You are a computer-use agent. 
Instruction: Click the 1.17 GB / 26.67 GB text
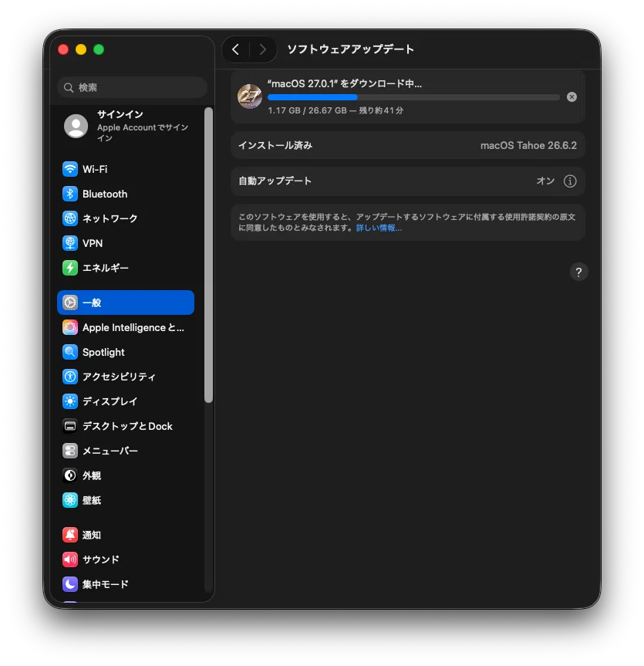pos(308,110)
